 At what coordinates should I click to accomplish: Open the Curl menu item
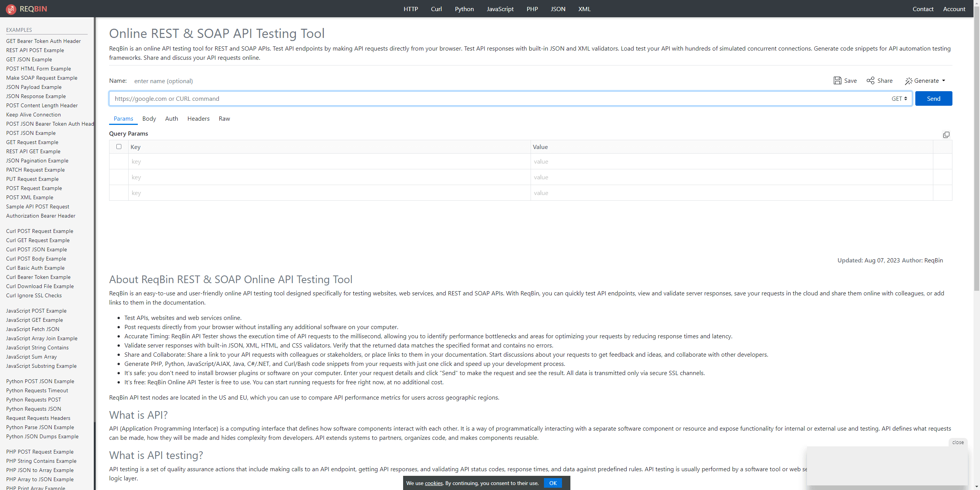(436, 9)
